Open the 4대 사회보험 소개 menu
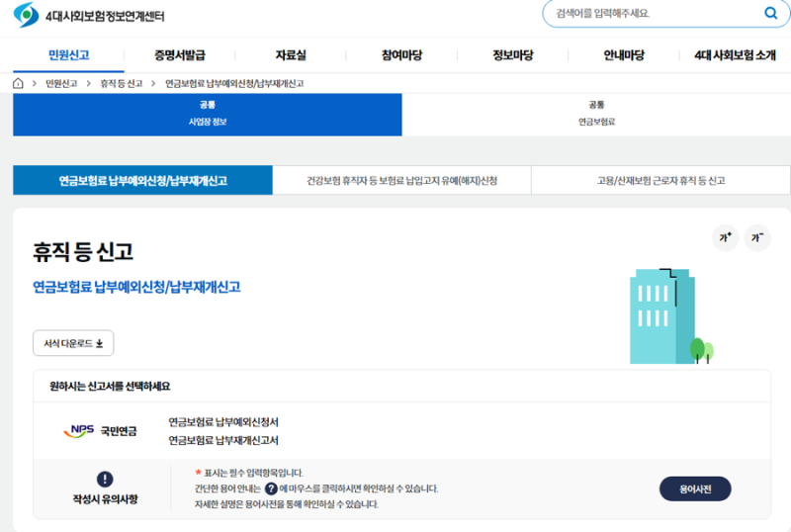This screenshot has height=532, width=791. pos(735,55)
